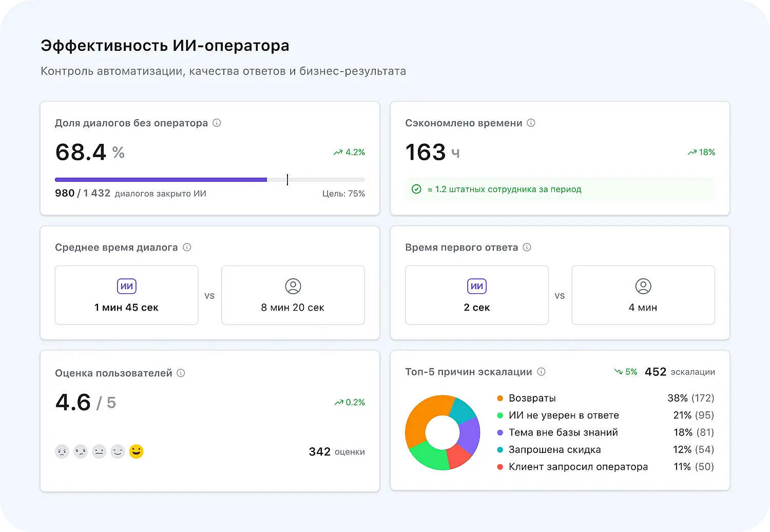Click the teal Запрошена скидка legend dot

(x=500, y=449)
